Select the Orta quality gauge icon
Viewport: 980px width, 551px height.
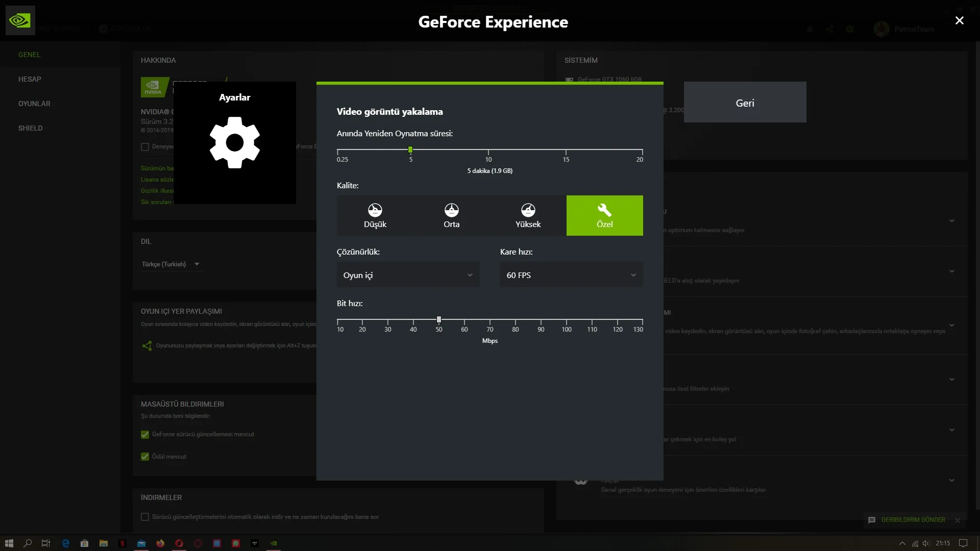[452, 210]
